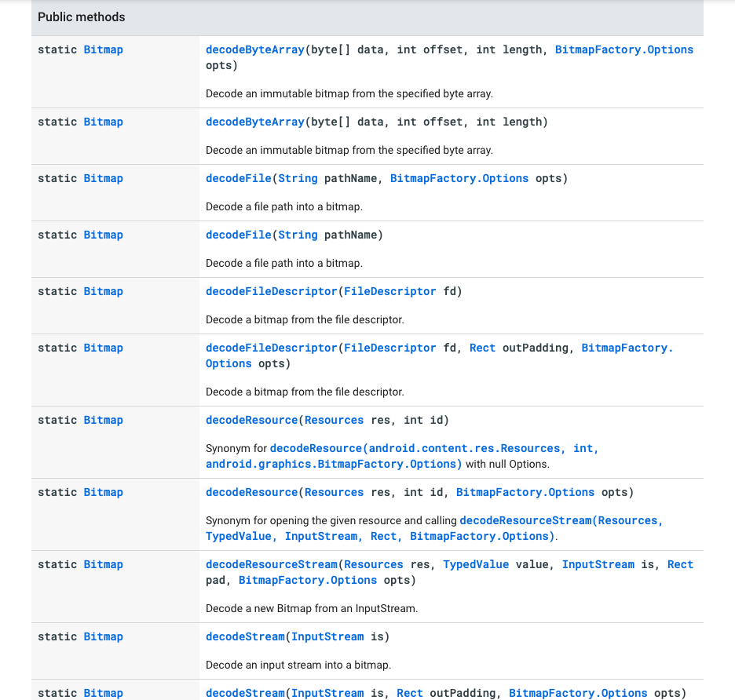Click String type in decodeFile with opts signature
This screenshot has height=700, width=735.
point(298,178)
